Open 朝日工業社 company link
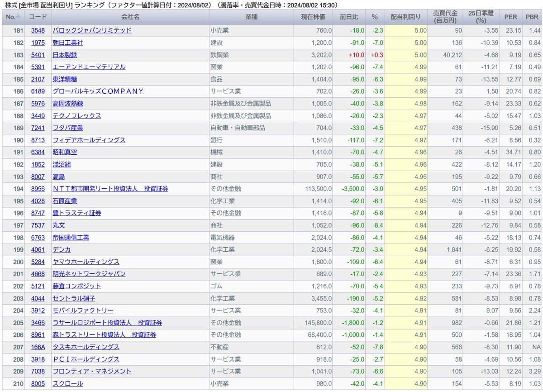 pyautogui.click(x=68, y=43)
